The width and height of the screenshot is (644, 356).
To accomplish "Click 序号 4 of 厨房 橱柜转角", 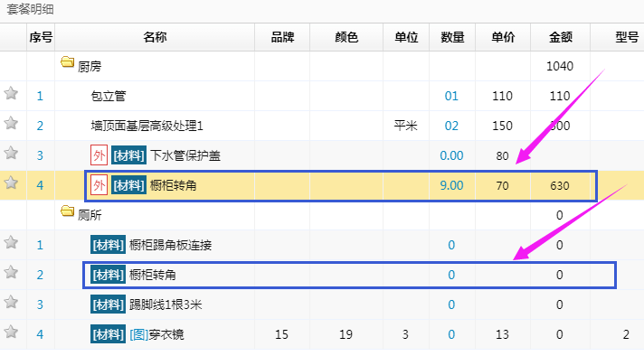I will [x=40, y=185].
